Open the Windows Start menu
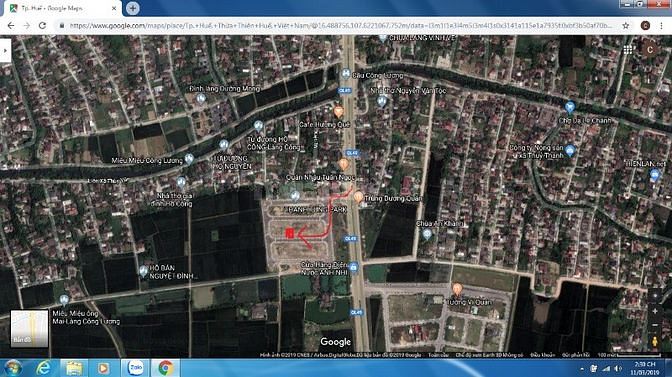Screen dimensions: 672x377 pos(12,368)
